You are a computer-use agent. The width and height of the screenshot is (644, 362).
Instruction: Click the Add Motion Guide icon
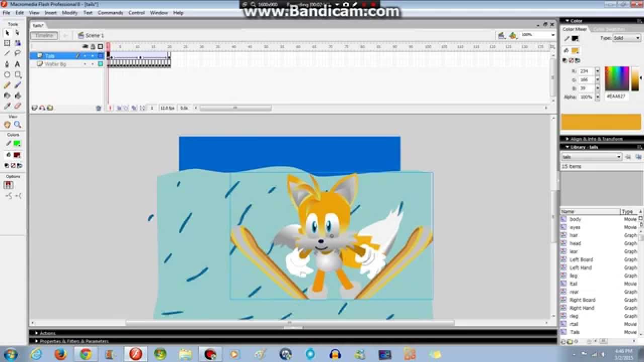coord(42,108)
